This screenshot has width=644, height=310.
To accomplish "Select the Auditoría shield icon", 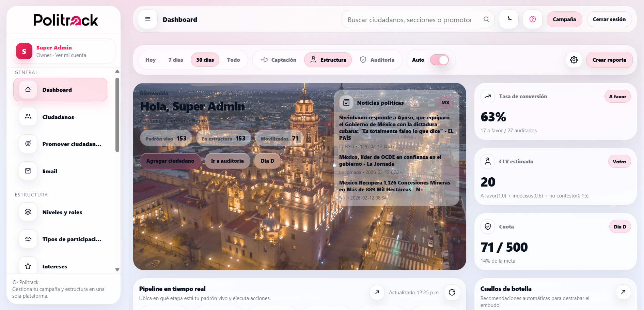I will [x=363, y=60].
